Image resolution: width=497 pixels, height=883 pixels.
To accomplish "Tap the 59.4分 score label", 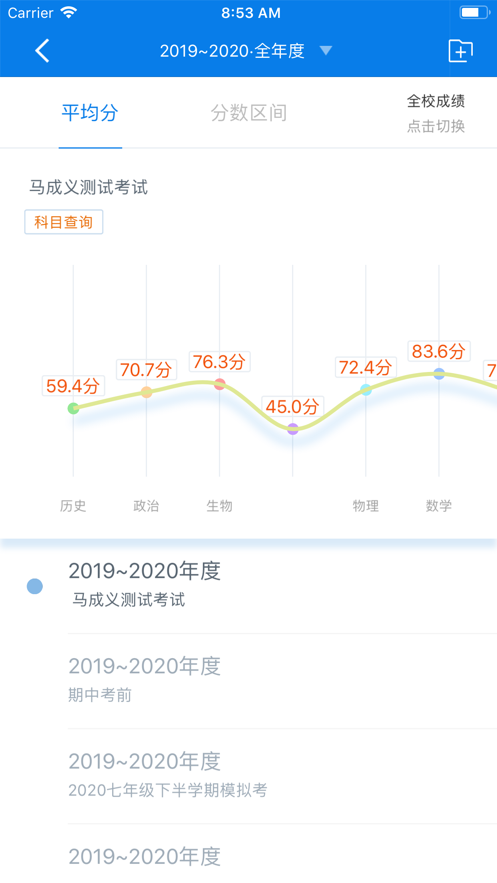I will (73, 386).
